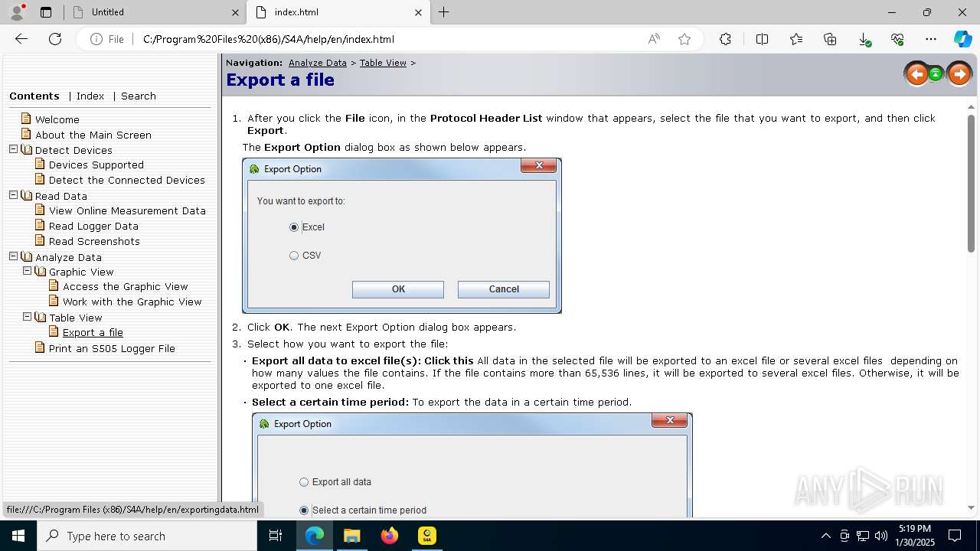
Task: Collapse the Read Data tree node
Action: [x=13, y=195]
